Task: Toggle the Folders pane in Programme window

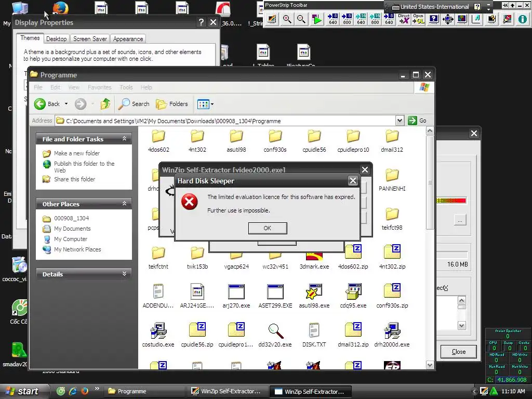Action: click(172, 104)
